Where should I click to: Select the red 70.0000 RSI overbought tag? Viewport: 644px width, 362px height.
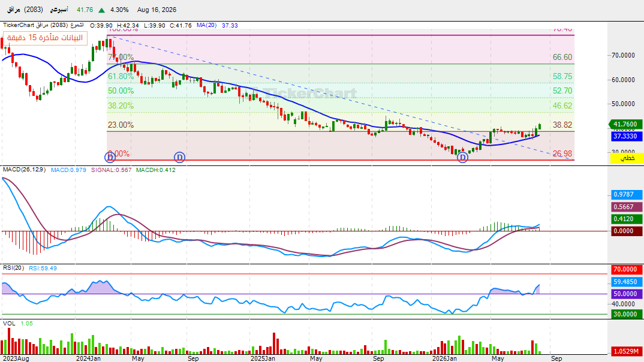(x=627, y=270)
